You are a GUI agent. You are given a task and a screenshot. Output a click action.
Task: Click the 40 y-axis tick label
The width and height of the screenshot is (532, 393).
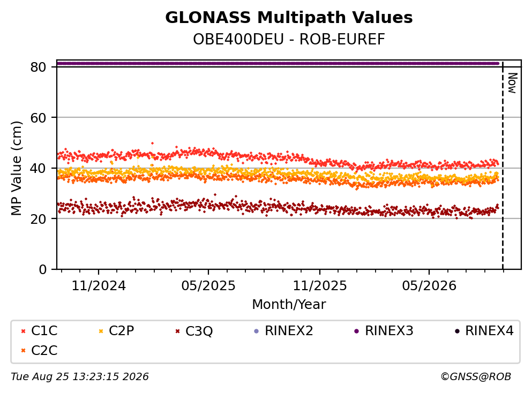point(38,168)
